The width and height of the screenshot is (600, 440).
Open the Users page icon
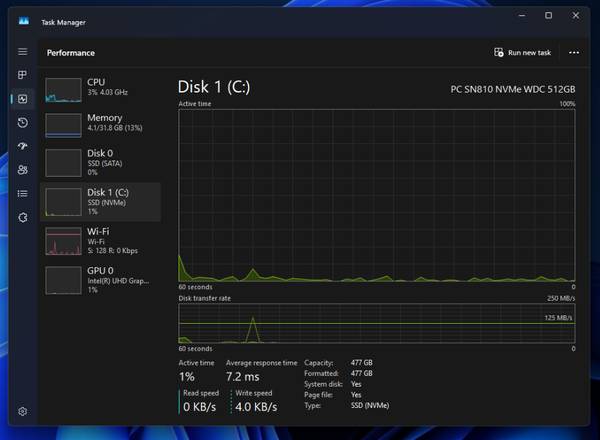click(22, 170)
